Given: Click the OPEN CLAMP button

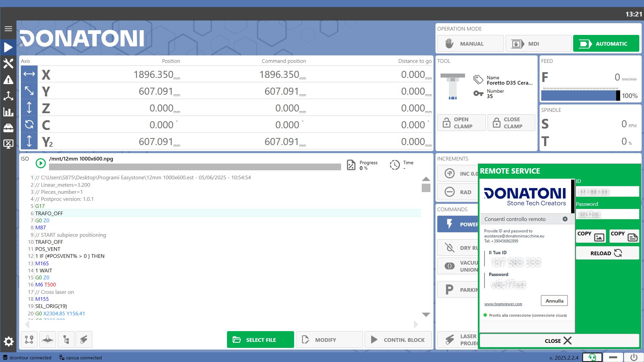Looking at the screenshot, I should (461, 123).
